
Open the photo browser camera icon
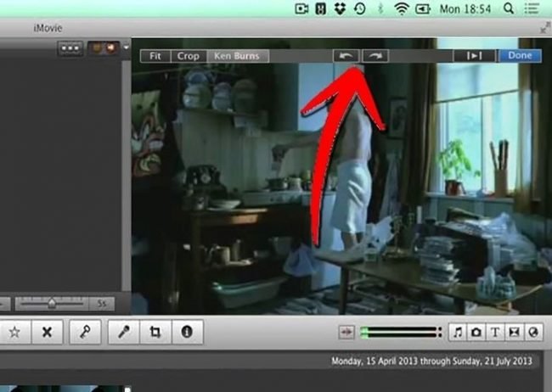pyautogui.click(x=477, y=333)
